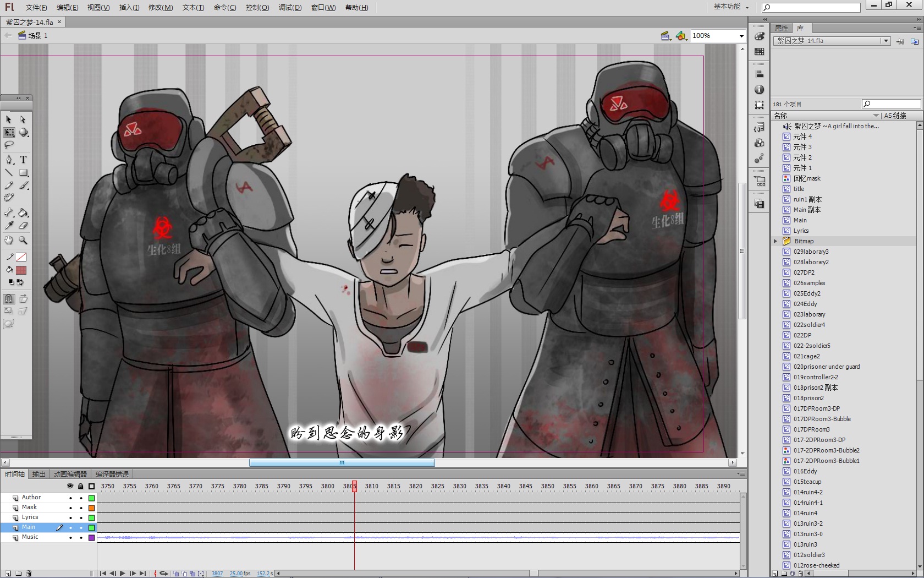Pick the 3D Rotation tool
924x578 pixels.
pos(23,133)
